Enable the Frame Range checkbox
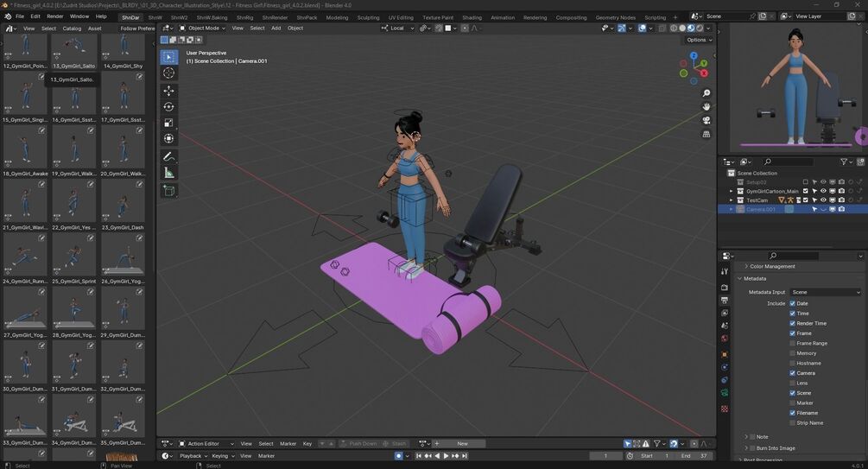This screenshot has height=469, width=868. click(x=792, y=343)
